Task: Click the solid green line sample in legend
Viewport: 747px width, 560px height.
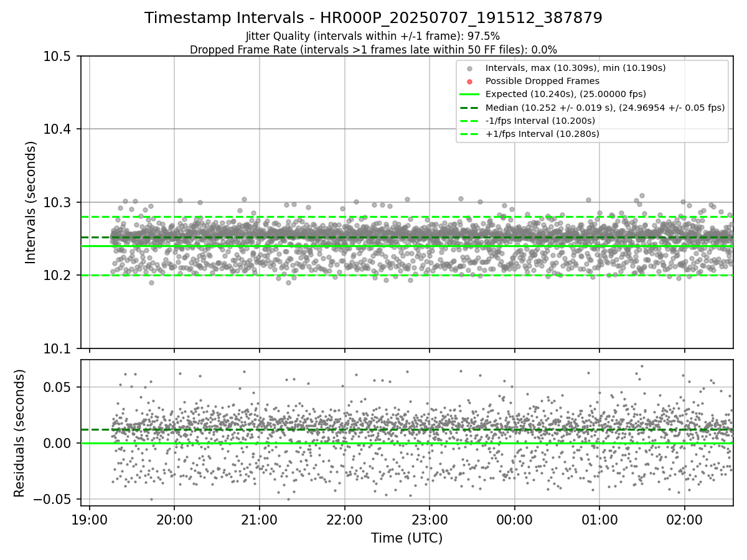Action: pyautogui.click(x=469, y=94)
